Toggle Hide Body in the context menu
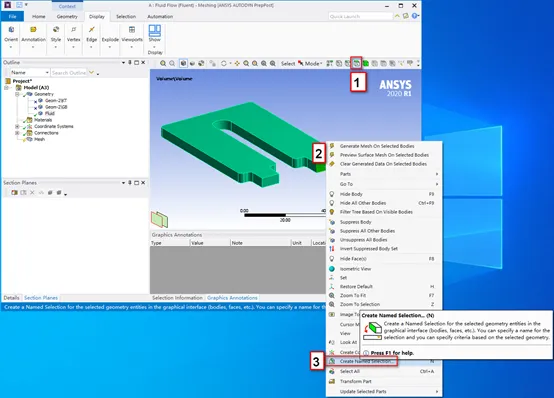The width and height of the screenshot is (554, 398). click(384, 194)
